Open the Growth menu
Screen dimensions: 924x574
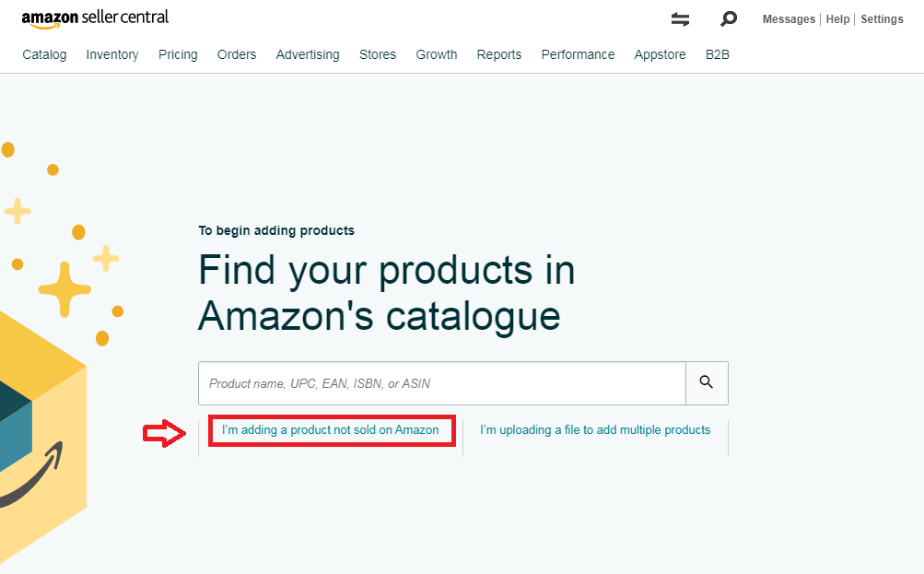tap(437, 54)
